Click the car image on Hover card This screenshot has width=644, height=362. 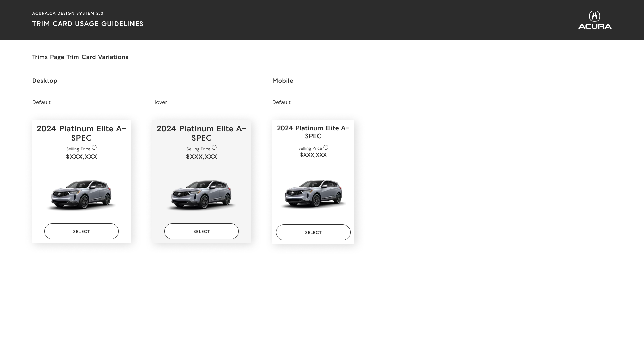[202, 195]
